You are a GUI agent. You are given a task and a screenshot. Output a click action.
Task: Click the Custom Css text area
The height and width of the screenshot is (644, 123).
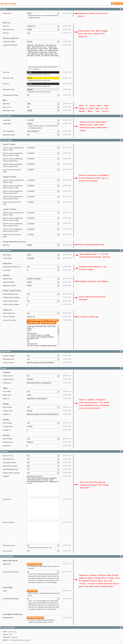(43, 509)
